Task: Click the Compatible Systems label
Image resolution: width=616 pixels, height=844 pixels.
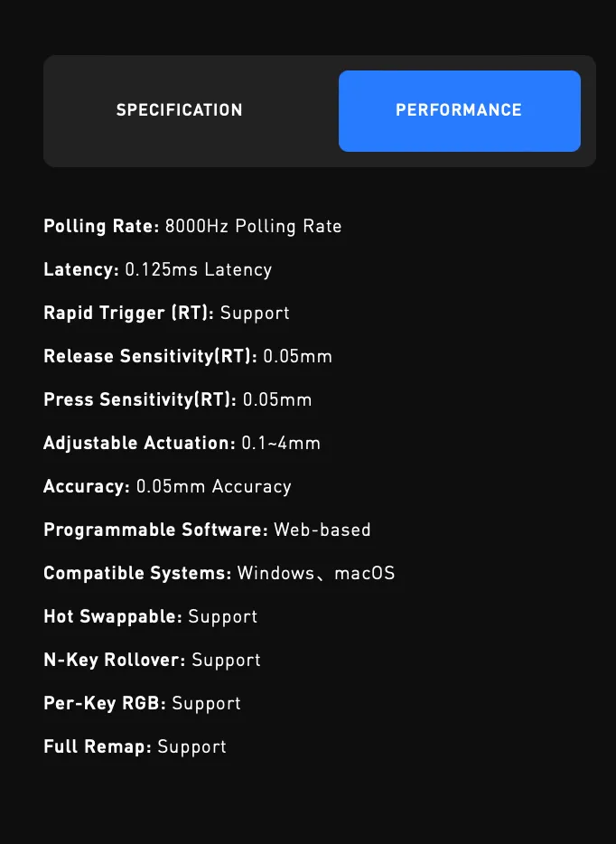Action: [x=137, y=573]
